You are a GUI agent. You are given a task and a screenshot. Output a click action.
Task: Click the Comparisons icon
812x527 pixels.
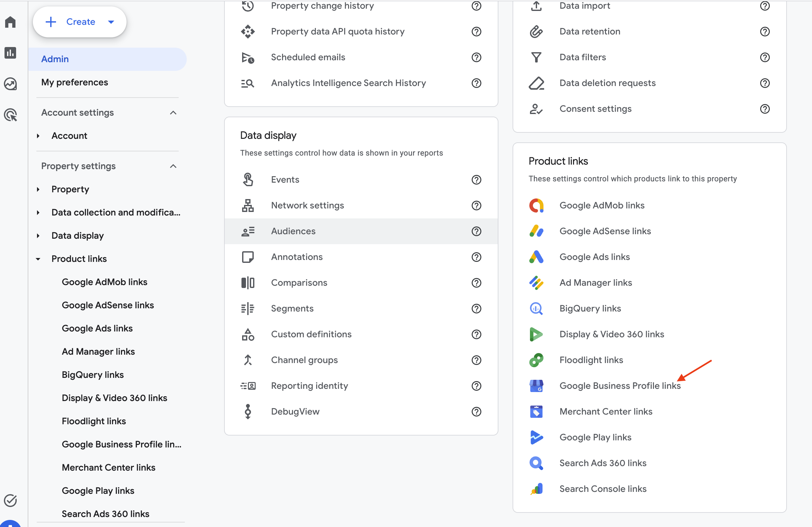[x=248, y=283]
